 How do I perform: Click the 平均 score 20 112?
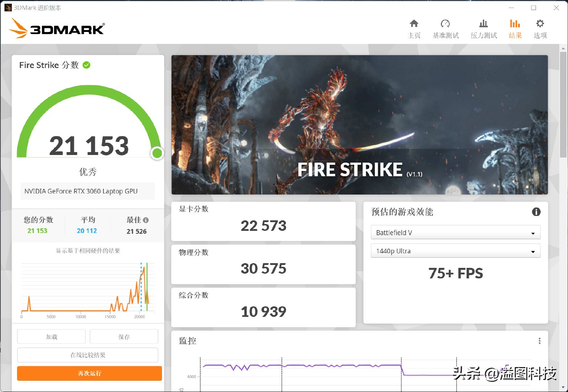tap(87, 231)
